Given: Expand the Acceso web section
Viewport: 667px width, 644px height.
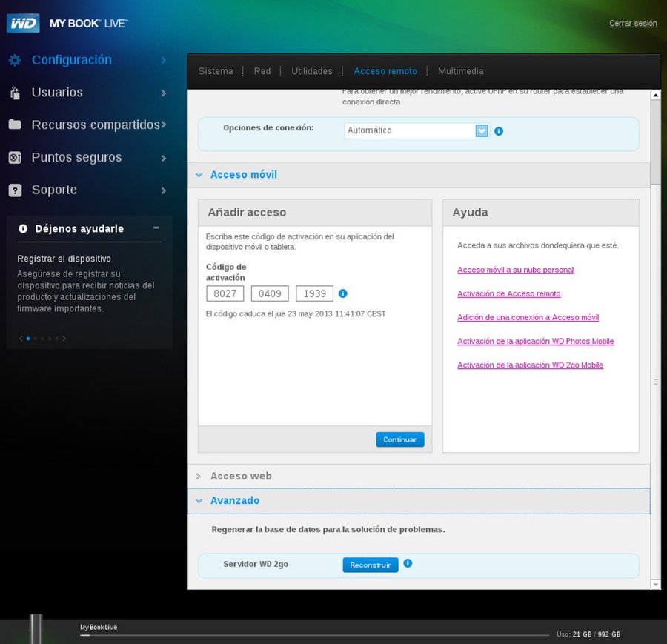Looking at the screenshot, I should coord(199,477).
